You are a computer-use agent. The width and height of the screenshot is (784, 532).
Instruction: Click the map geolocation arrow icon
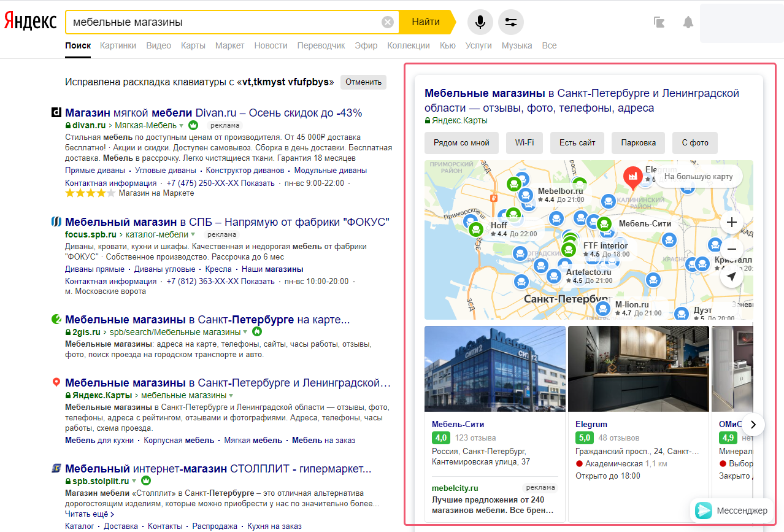pos(731,277)
